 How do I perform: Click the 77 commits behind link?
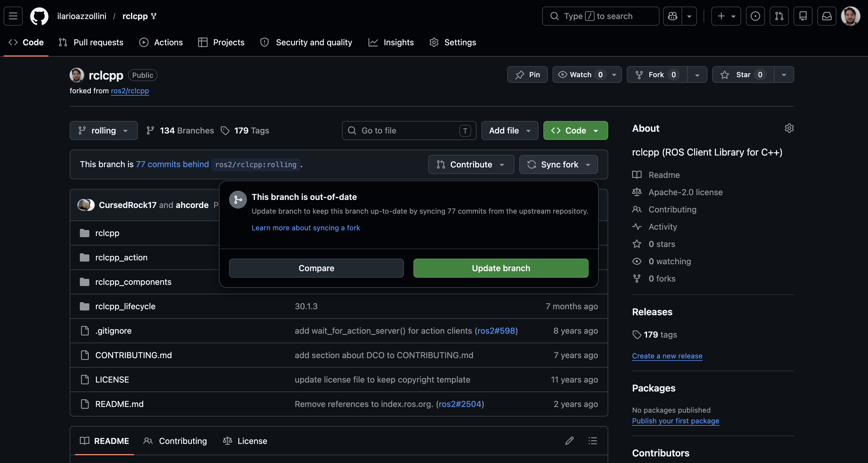[x=172, y=164]
